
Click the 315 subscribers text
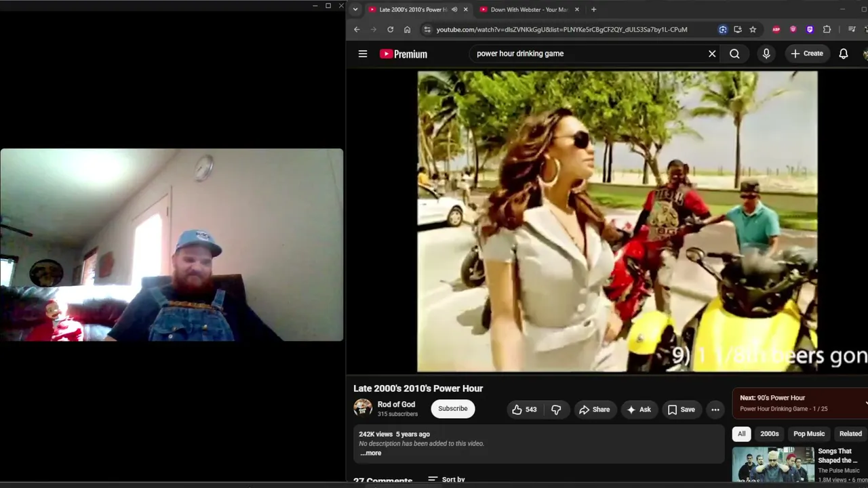(397, 414)
